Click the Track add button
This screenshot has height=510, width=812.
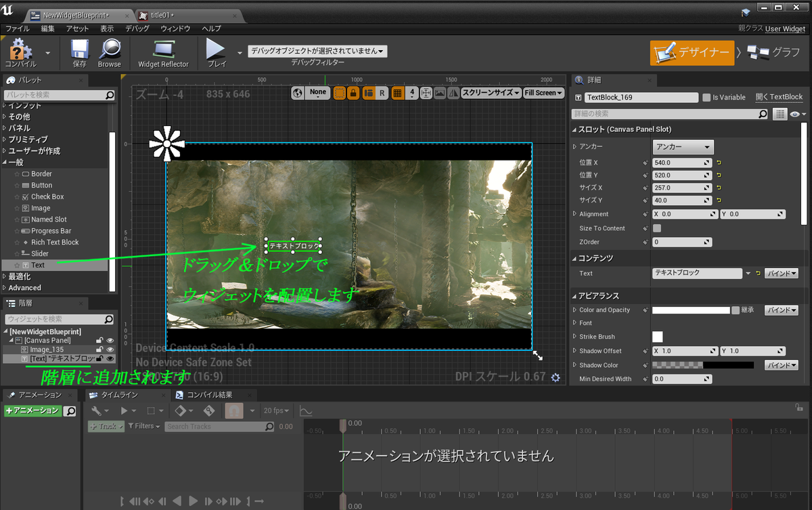[x=105, y=426]
